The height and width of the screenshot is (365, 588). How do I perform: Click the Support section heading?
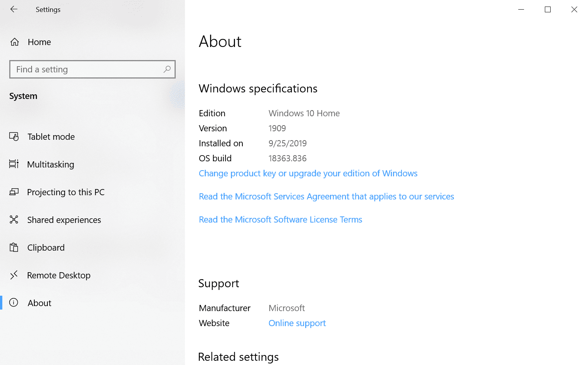point(218,283)
